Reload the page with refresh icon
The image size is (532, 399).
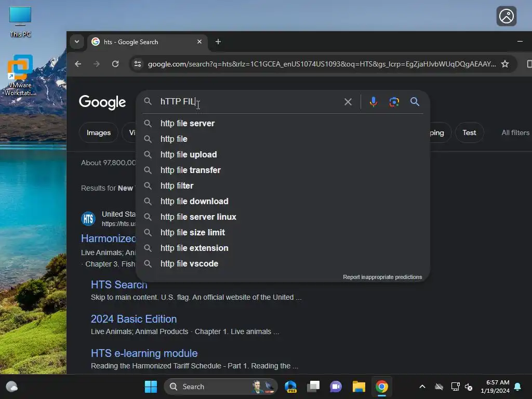(x=115, y=64)
